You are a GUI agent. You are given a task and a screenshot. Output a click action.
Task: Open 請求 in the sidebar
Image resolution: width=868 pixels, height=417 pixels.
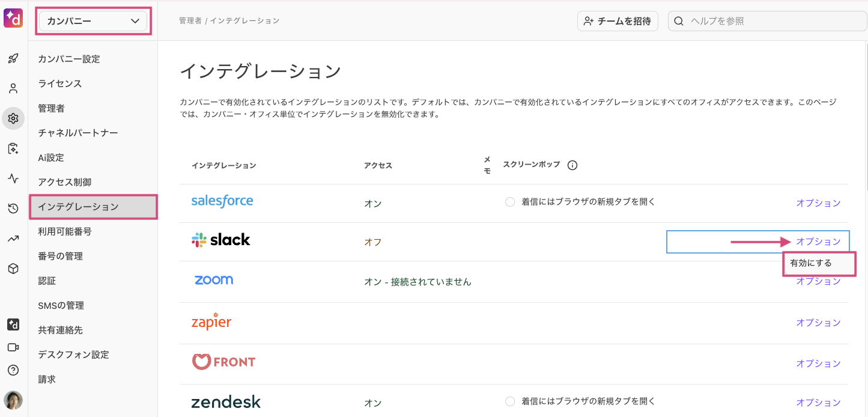(47, 379)
